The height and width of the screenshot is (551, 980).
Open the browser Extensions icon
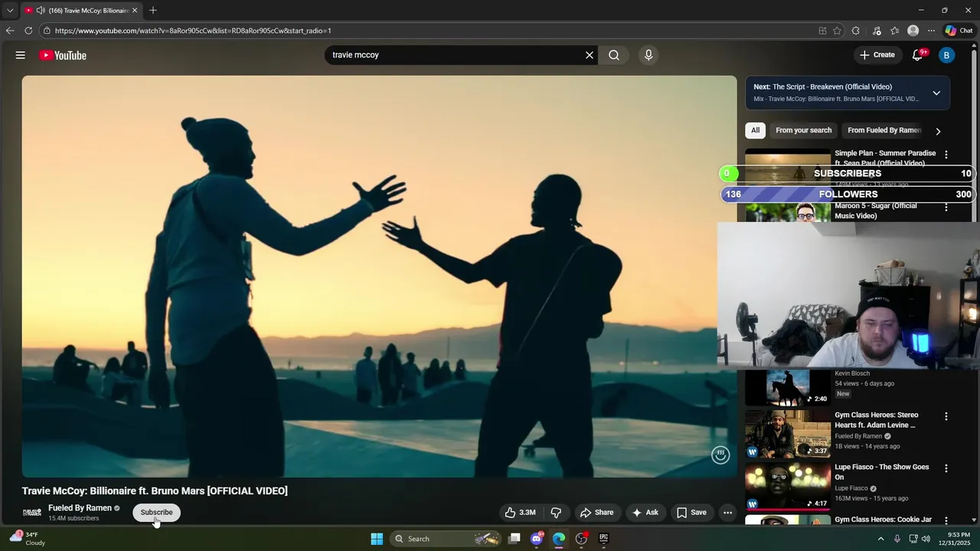(855, 31)
